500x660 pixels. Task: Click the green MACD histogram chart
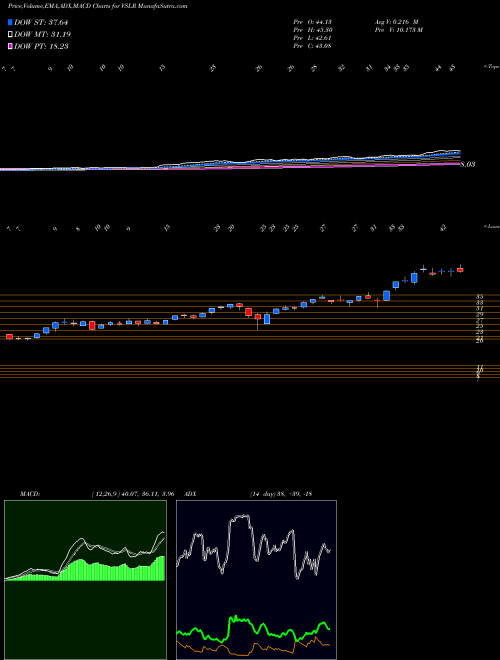coord(85,580)
